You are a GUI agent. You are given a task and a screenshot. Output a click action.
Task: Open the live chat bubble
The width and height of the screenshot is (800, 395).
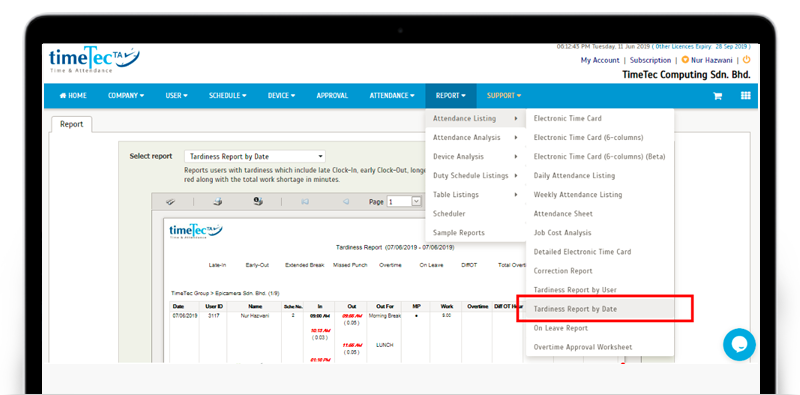click(x=739, y=345)
